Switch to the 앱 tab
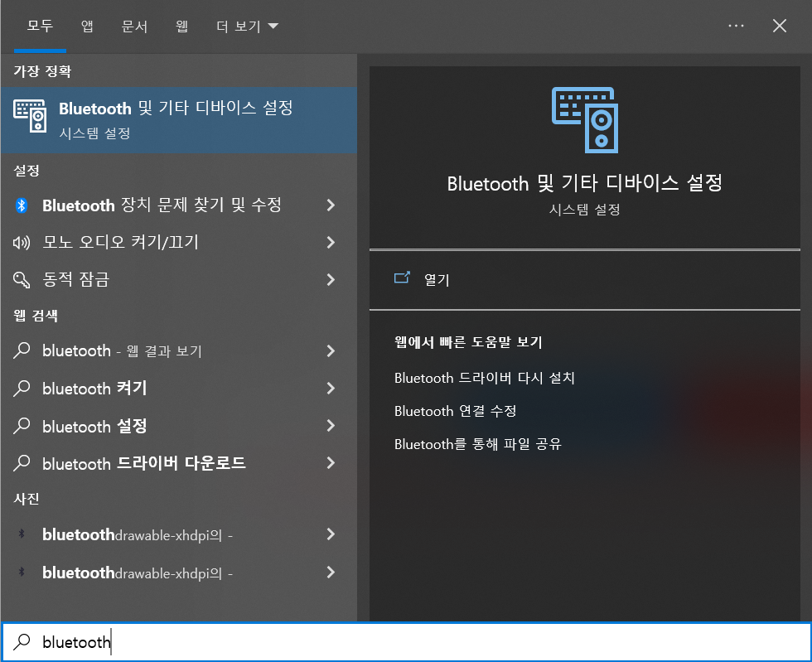The height and width of the screenshot is (662, 812). (87, 26)
